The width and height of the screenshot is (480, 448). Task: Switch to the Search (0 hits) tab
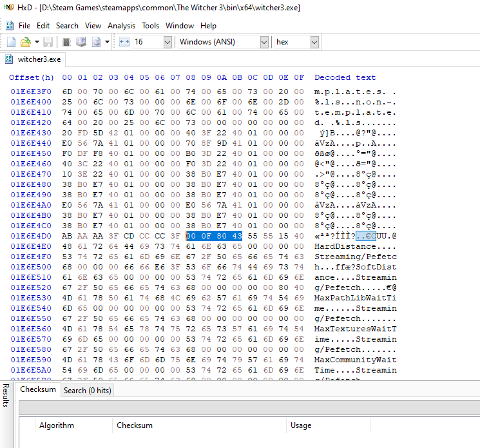(x=87, y=391)
